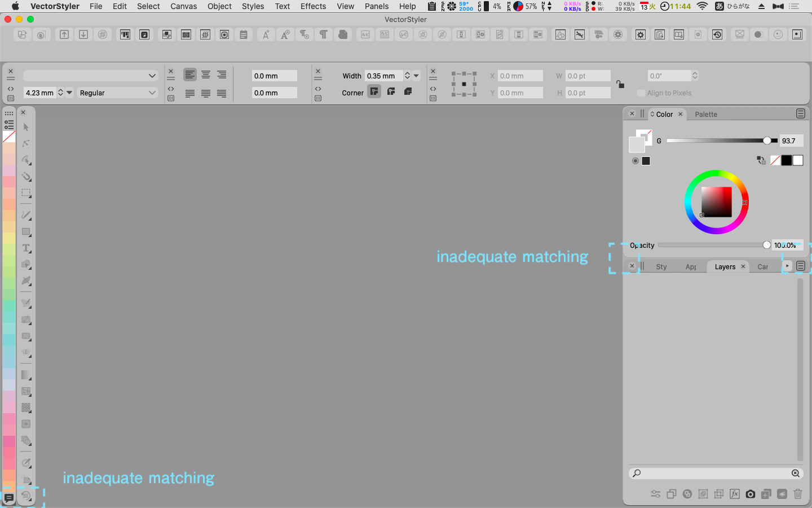Enable the Align to Pixels checkbox
The width and height of the screenshot is (812, 508).
[x=641, y=93]
